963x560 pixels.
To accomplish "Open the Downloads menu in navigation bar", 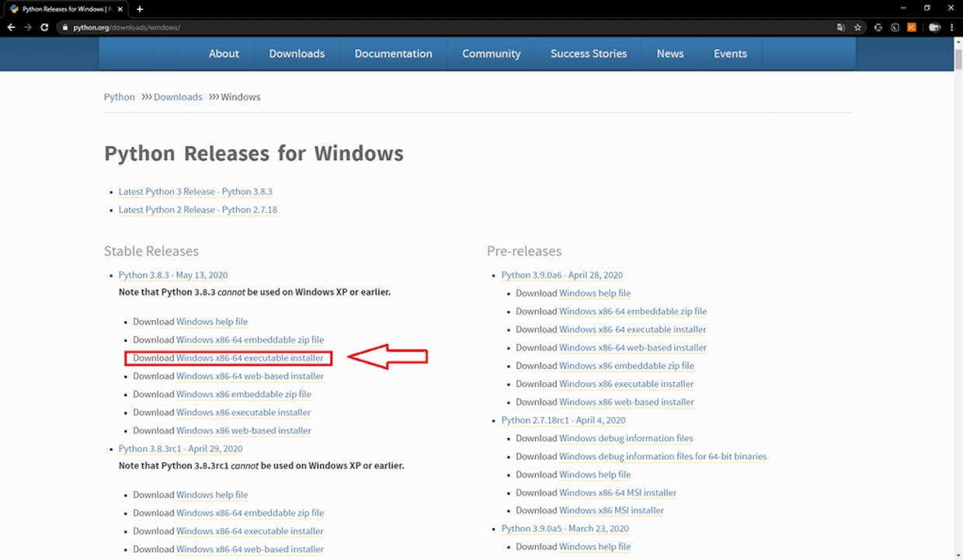I will pyautogui.click(x=297, y=54).
